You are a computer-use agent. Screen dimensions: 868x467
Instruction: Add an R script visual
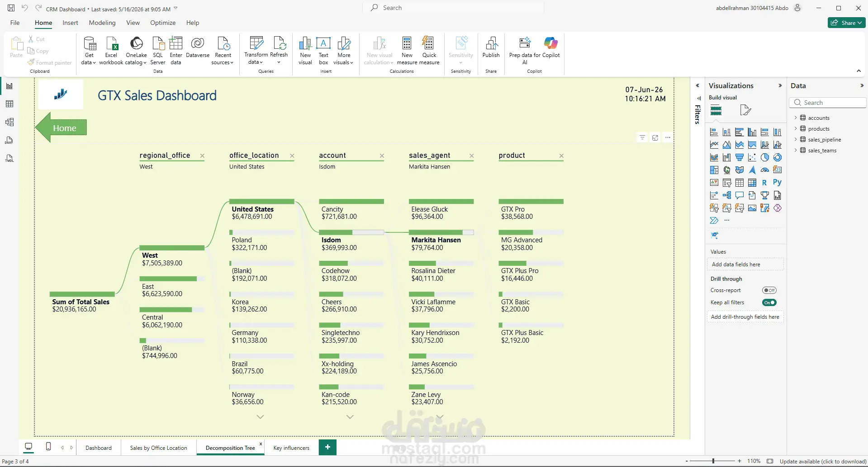point(765,183)
